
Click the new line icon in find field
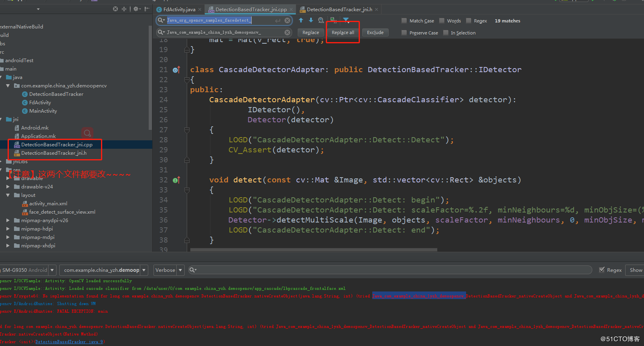click(x=278, y=20)
